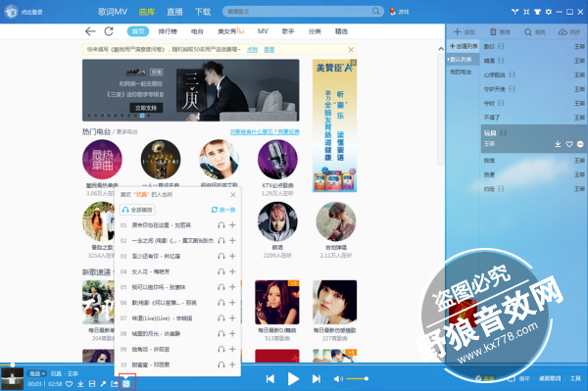Click the share icon in player bar
The image size is (588, 391).
[114, 384]
